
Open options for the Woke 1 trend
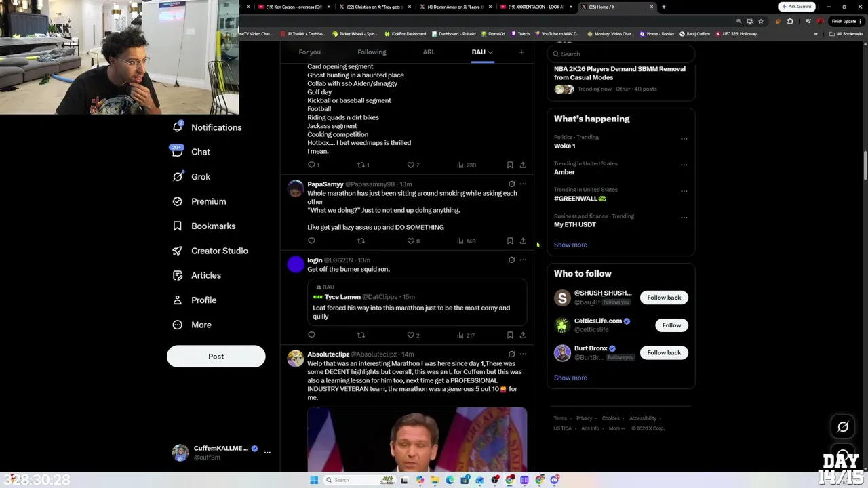coord(684,139)
